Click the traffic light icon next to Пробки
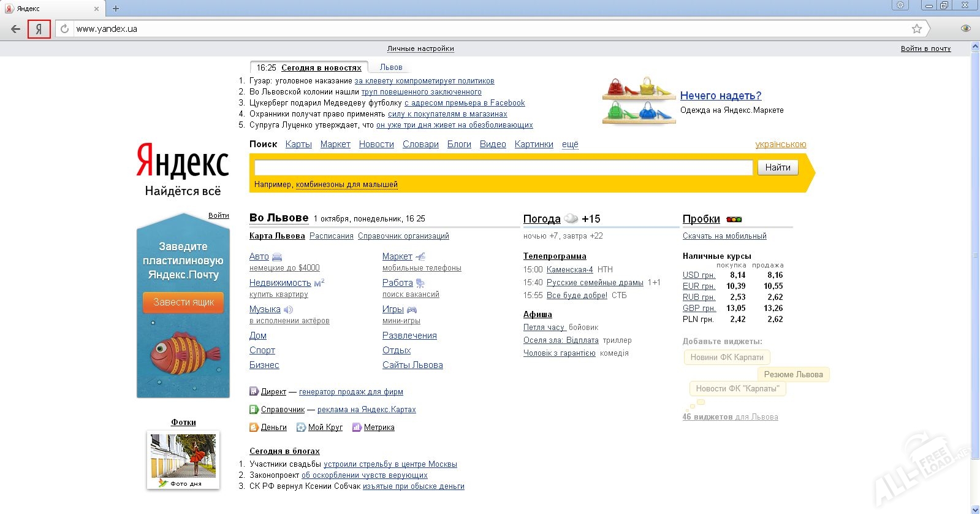This screenshot has width=980, height=514. click(734, 219)
